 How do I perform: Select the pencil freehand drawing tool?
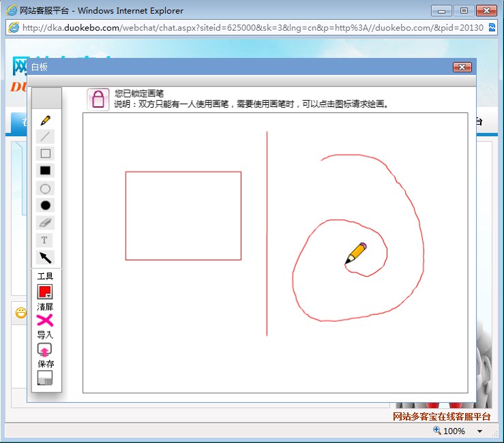(x=45, y=120)
